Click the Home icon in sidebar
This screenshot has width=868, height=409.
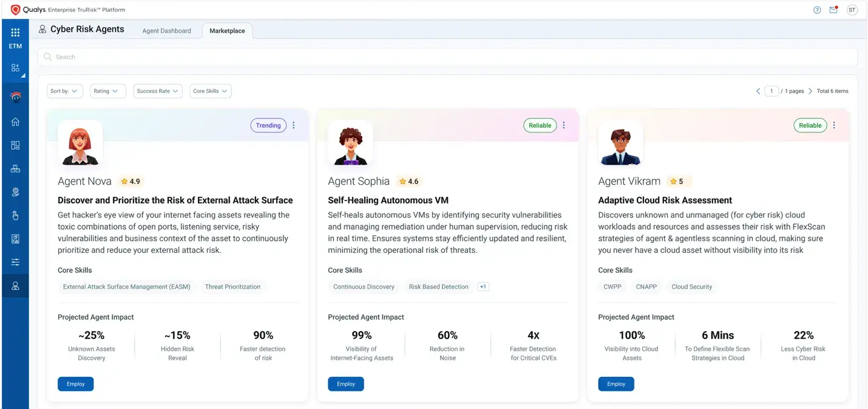click(15, 122)
